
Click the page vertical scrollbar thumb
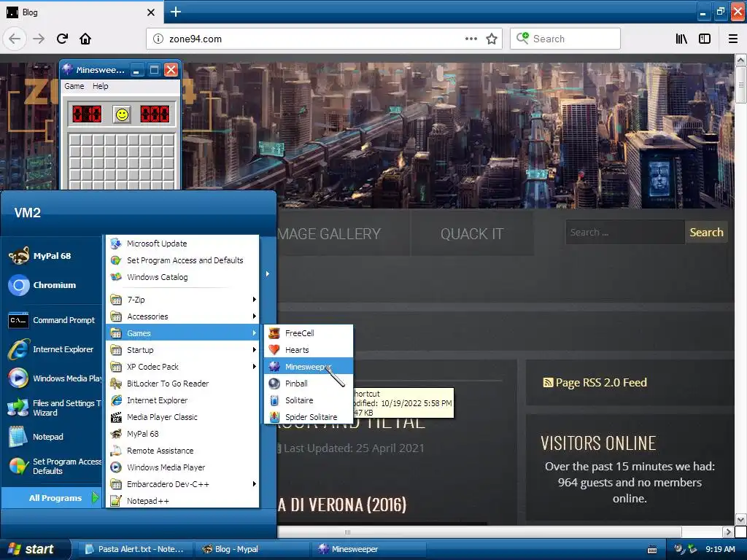click(740, 85)
